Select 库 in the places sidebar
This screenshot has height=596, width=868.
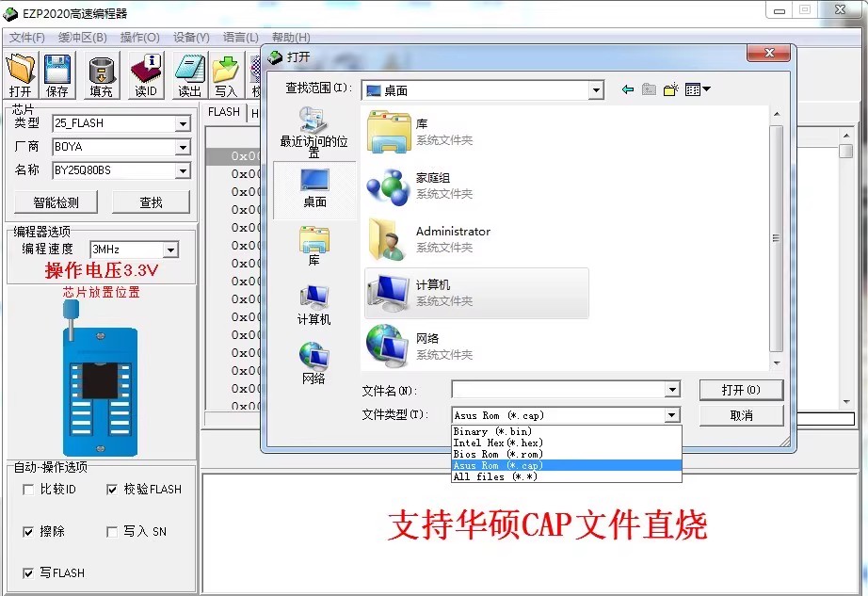[x=314, y=247]
